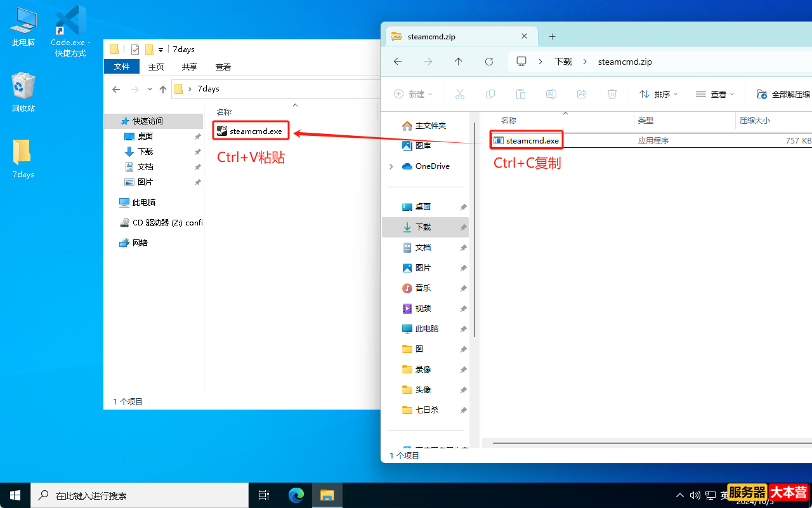Click the Rename icon in toolbar
The height and width of the screenshot is (508, 812).
point(551,94)
